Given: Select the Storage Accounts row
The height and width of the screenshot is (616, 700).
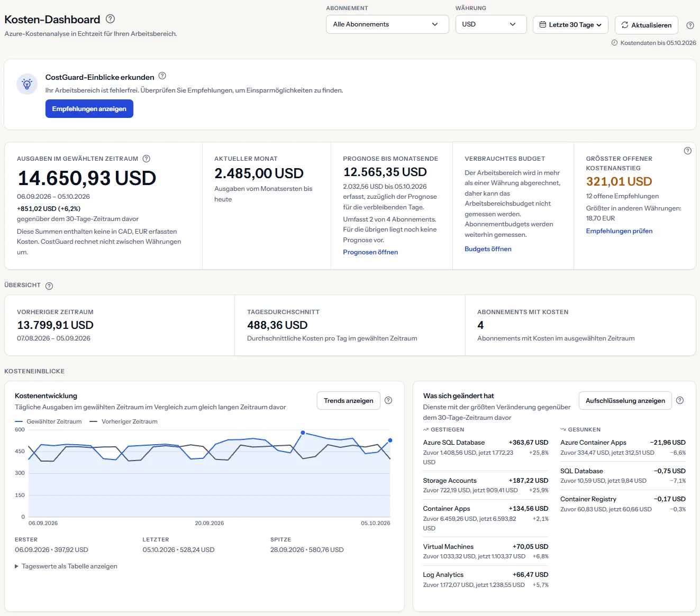Looking at the screenshot, I should (486, 485).
